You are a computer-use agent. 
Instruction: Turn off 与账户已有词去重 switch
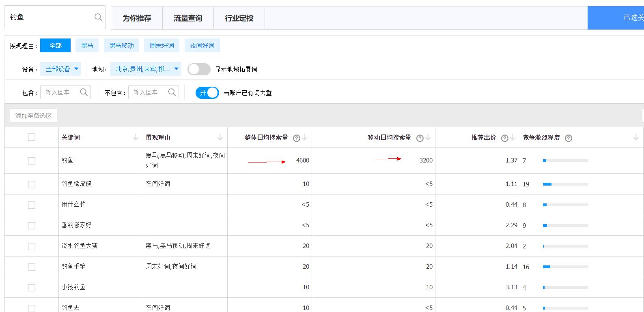(207, 93)
